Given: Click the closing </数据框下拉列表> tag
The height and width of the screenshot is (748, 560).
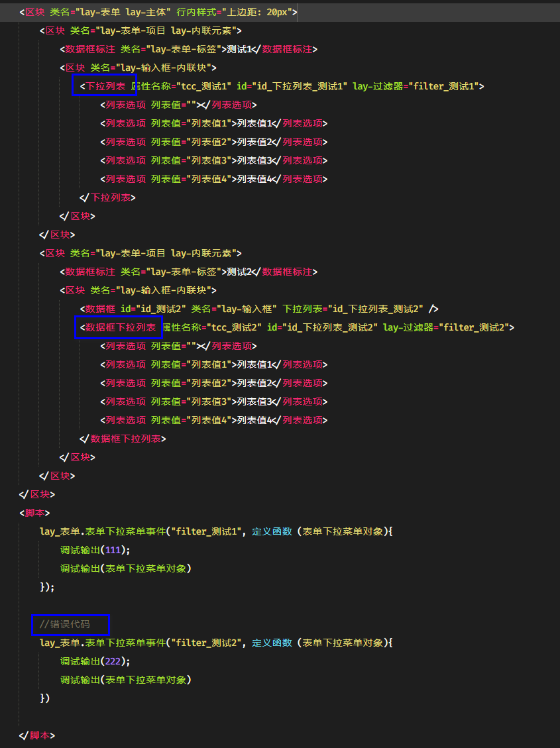Looking at the screenshot, I should tap(123, 439).
